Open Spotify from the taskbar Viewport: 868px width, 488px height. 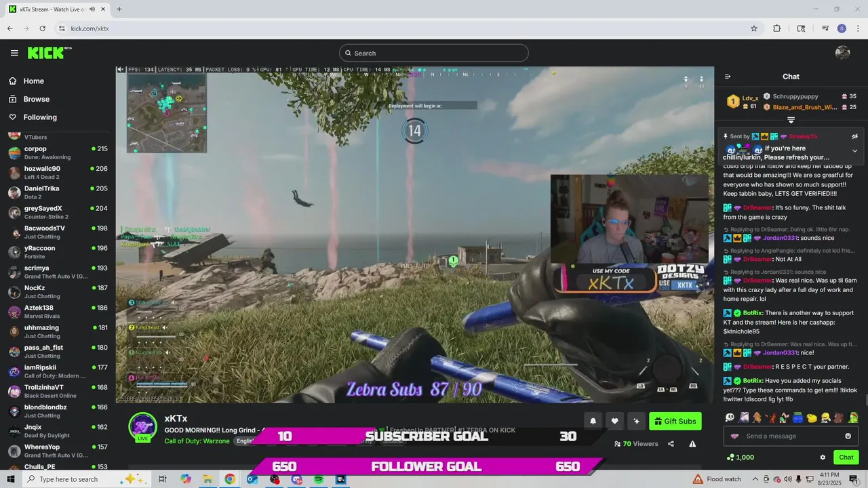point(319,479)
